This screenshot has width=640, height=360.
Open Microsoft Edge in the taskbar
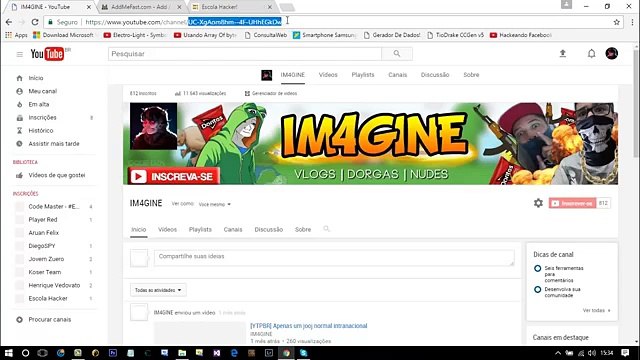coord(234,353)
